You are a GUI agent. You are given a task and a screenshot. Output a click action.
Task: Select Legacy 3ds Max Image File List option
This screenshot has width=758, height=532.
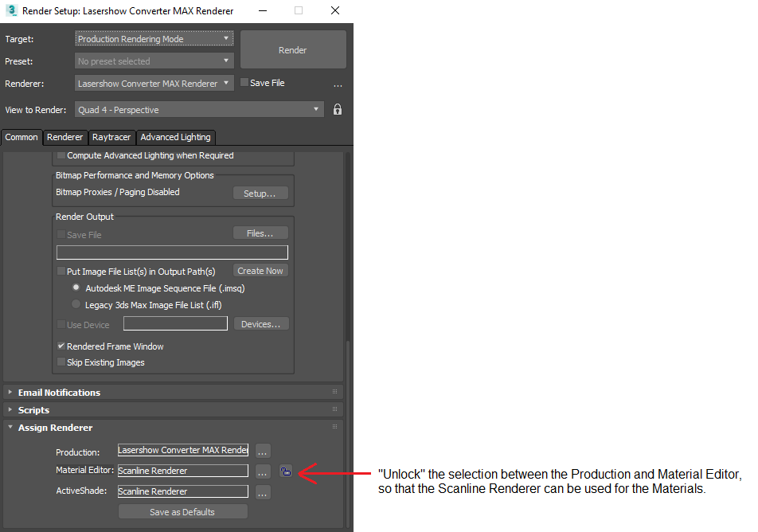[x=76, y=304]
